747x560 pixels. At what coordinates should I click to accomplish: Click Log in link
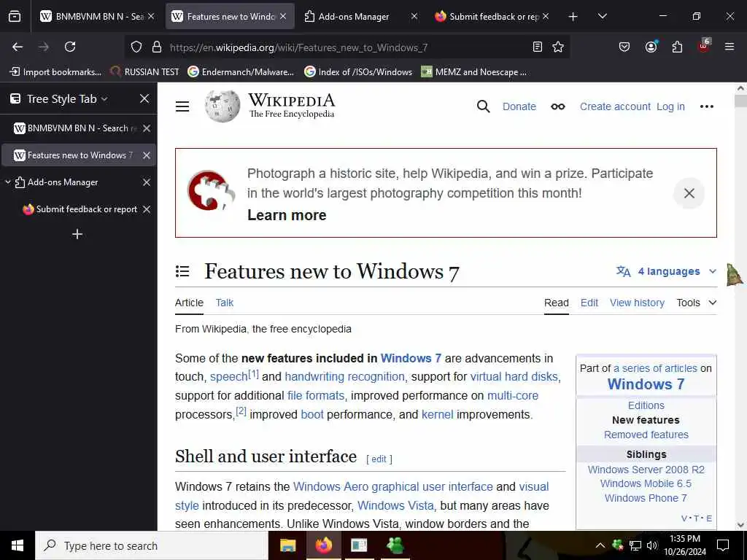click(670, 106)
